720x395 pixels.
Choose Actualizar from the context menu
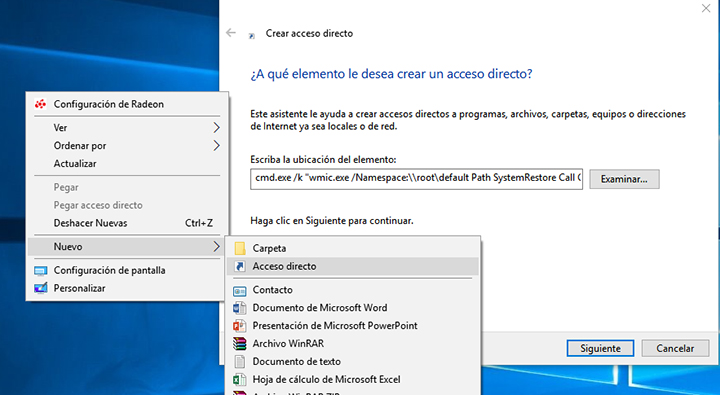127,164
